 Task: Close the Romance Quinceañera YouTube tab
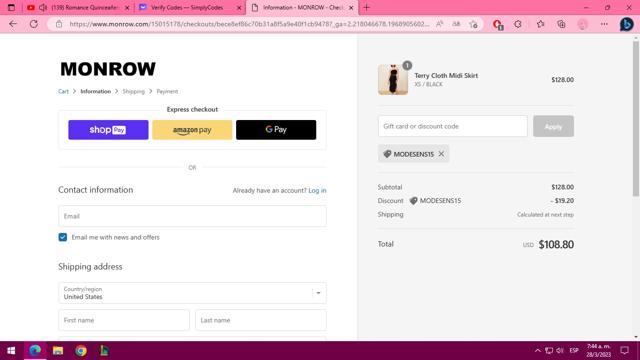point(127,8)
